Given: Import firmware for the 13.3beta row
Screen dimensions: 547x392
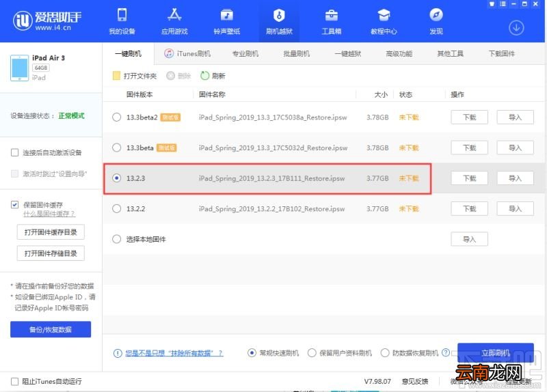Looking at the screenshot, I should point(516,148).
